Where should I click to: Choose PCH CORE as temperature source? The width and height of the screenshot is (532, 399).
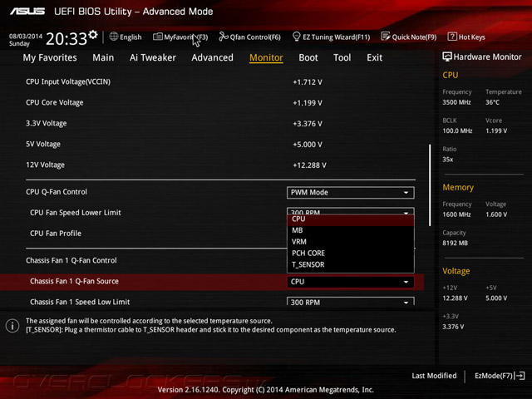[351, 253]
